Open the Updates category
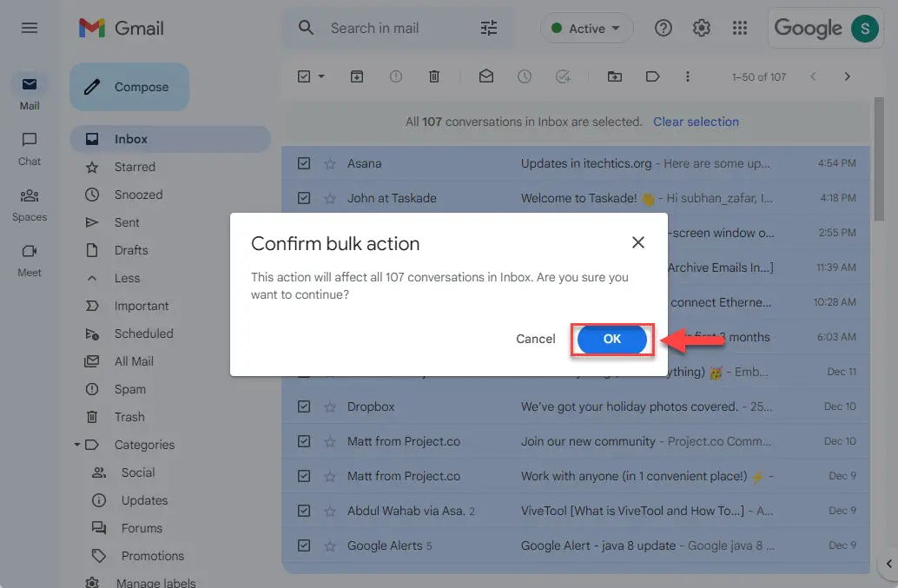This screenshot has height=588, width=898. [144, 500]
